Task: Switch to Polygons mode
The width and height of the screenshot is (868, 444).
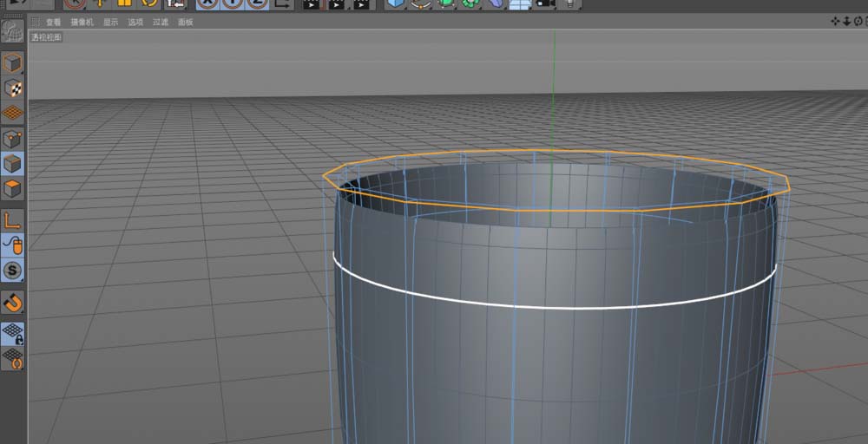Action: pyautogui.click(x=12, y=188)
